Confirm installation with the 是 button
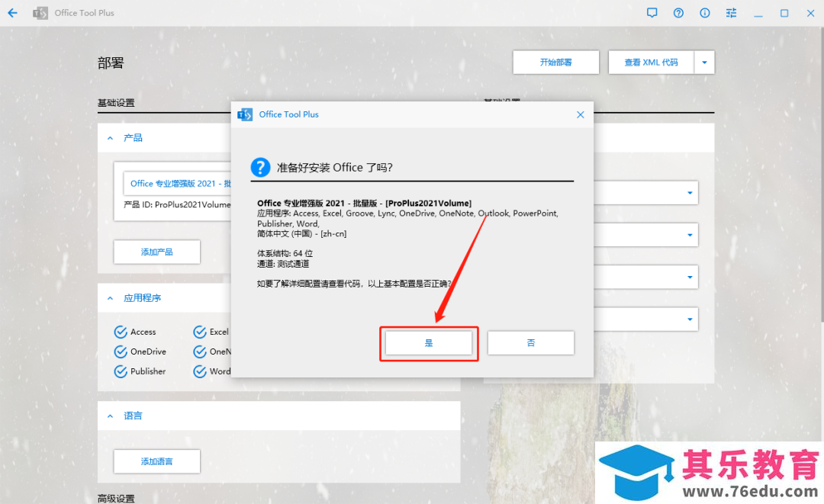This screenshot has height=504, width=824. pyautogui.click(x=429, y=343)
